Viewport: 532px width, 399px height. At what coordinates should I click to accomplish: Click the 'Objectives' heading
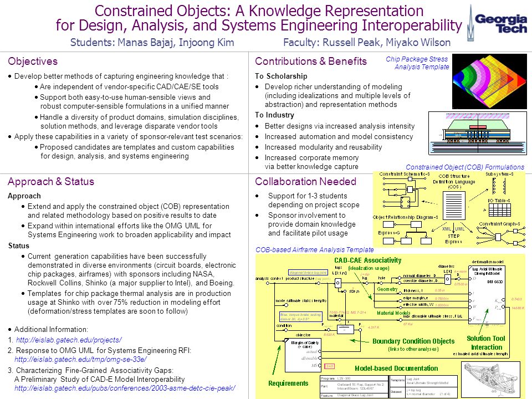[33, 62]
